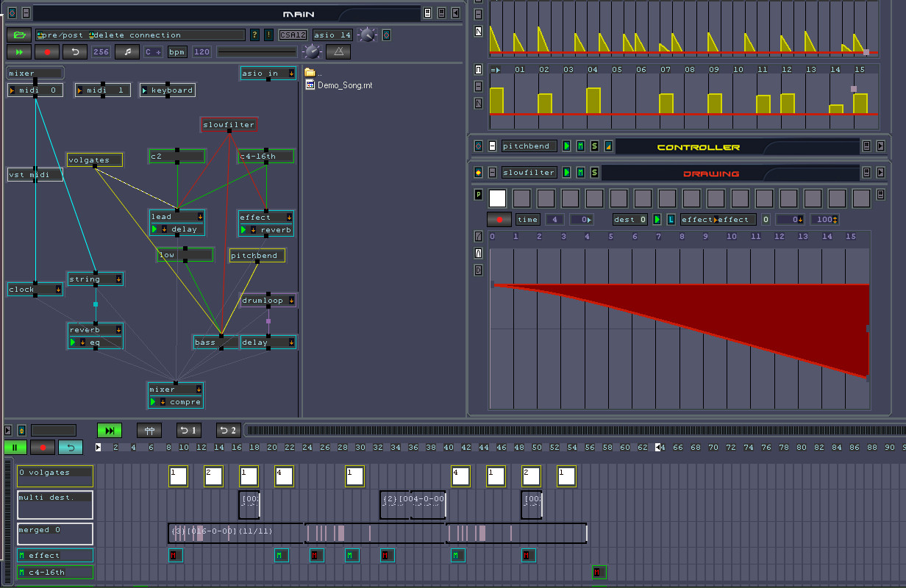
Task: Pause the sequencer with the green pause button
Action: [15, 447]
